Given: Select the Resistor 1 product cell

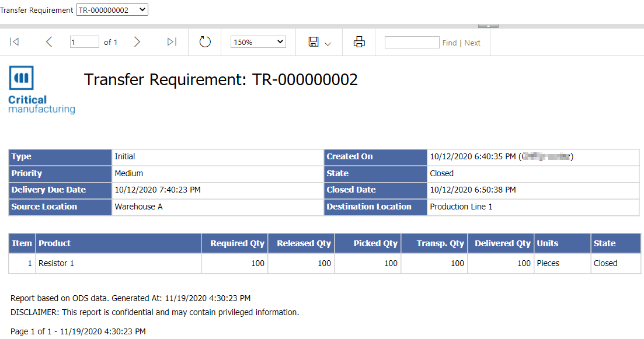Looking at the screenshot, I should tap(56, 263).
